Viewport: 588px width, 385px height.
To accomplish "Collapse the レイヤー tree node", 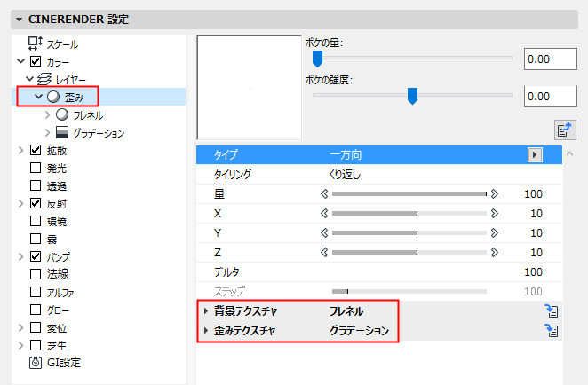I will click(29, 79).
